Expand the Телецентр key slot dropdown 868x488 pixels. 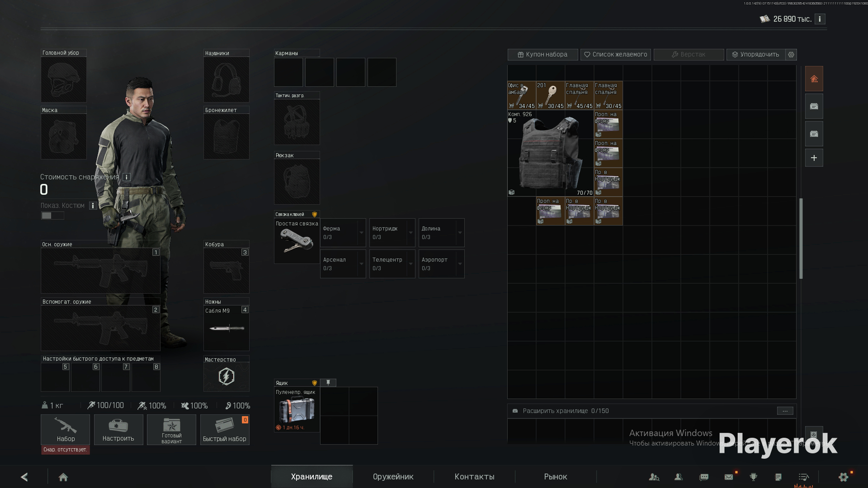pos(411,264)
